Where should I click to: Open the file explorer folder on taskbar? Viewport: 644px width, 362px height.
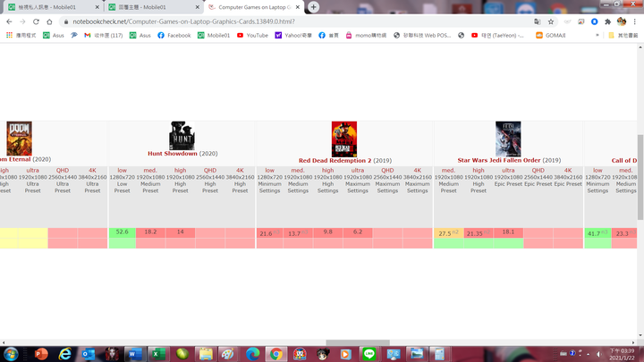point(206,354)
